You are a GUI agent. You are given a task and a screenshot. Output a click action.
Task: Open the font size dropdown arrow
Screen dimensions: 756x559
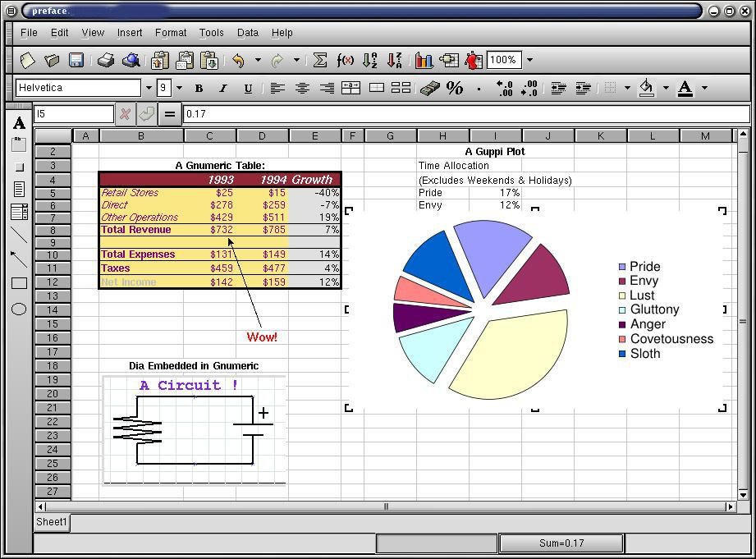[179, 88]
